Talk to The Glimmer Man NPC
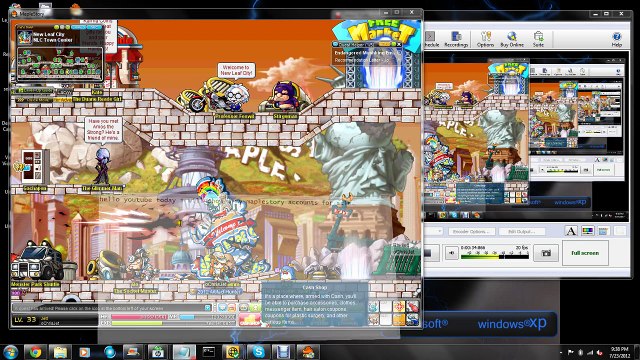 point(102,166)
